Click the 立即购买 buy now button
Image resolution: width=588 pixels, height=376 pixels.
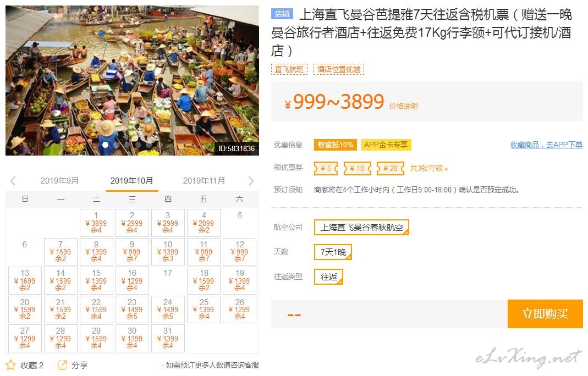pos(545,313)
